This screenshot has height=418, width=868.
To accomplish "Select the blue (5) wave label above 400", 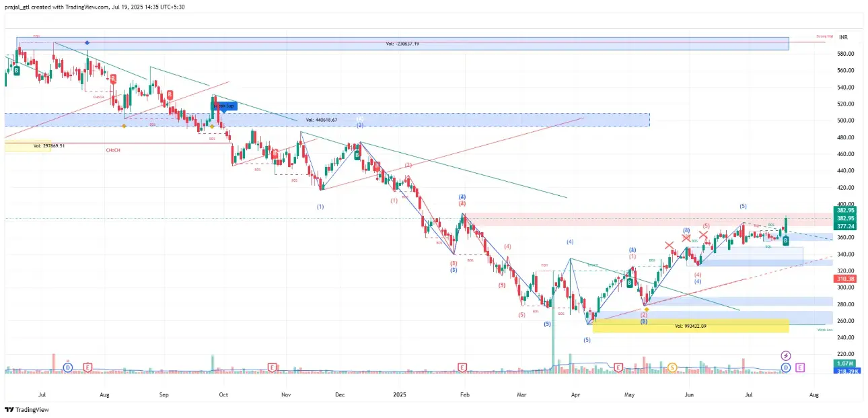I will click(x=743, y=206).
